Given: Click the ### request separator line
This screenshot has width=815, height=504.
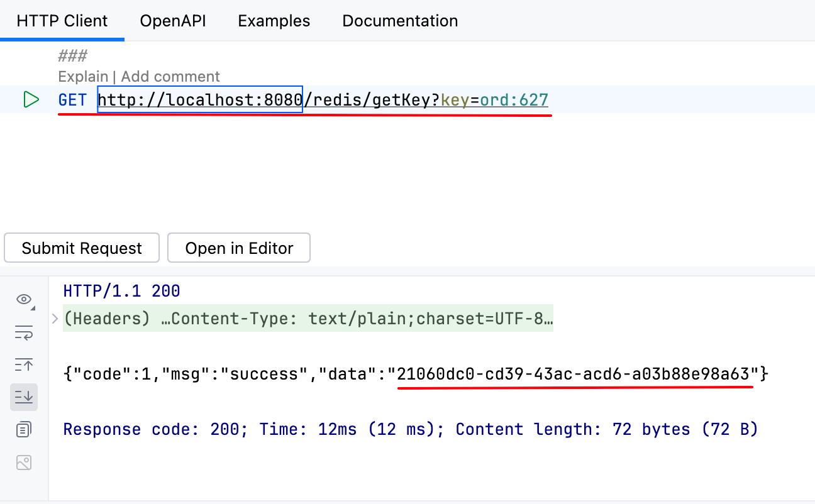Looking at the screenshot, I should (72, 56).
